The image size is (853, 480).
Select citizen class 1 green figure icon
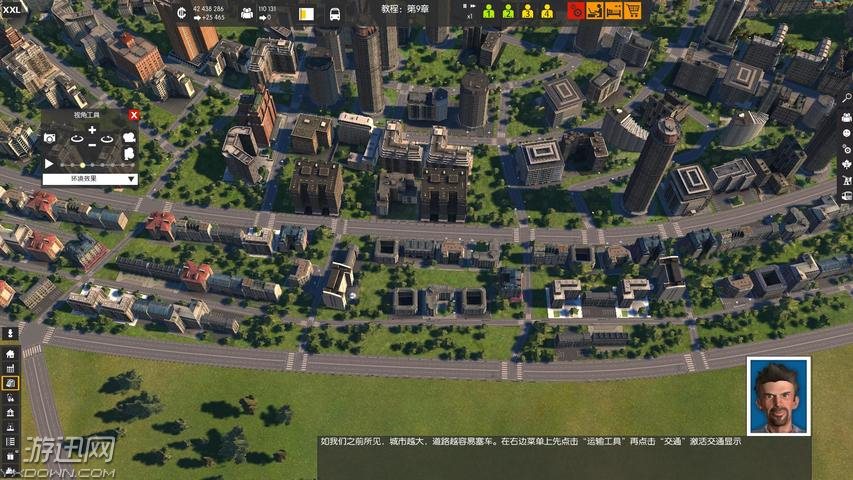click(x=489, y=11)
